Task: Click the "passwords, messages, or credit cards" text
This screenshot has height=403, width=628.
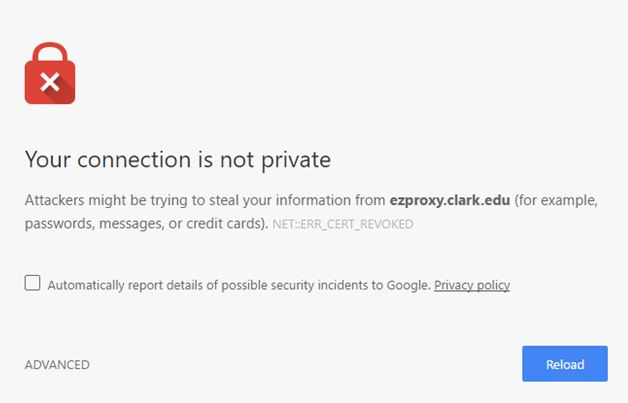Action: tap(144, 224)
